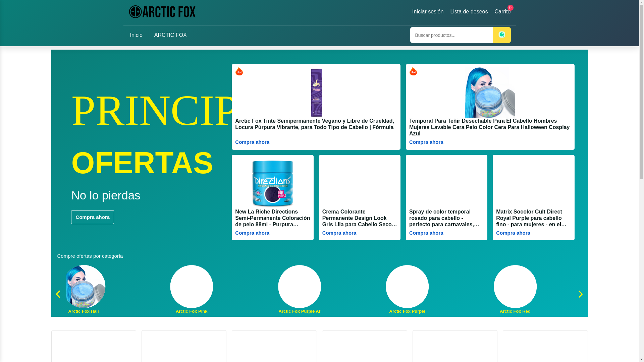Image resolution: width=644 pixels, height=362 pixels.
Task: Click the Compra ahora button under No lo pierdas
Action: tap(93, 217)
